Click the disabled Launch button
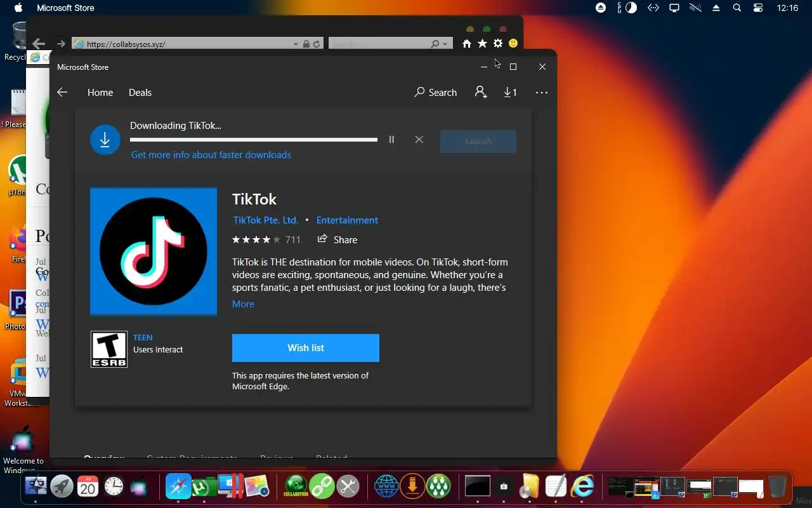The height and width of the screenshot is (508, 812). click(x=478, y=141)
